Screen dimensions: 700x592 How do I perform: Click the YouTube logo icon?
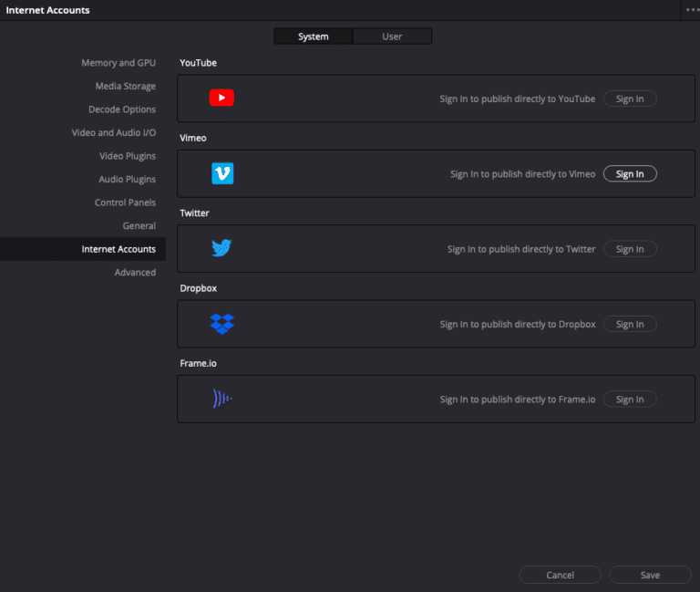(x=221, y=98)
